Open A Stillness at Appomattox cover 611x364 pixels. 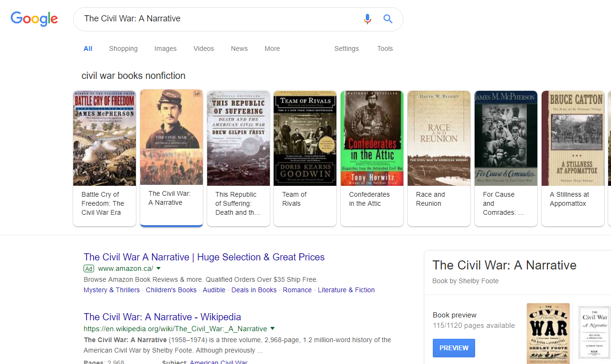point(573,138)
